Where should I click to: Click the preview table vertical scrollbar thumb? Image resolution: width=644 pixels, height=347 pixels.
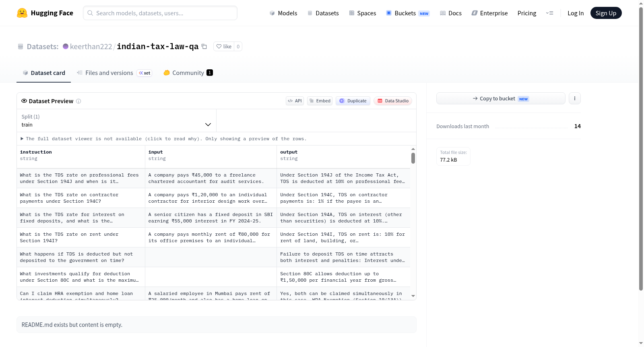413,158
